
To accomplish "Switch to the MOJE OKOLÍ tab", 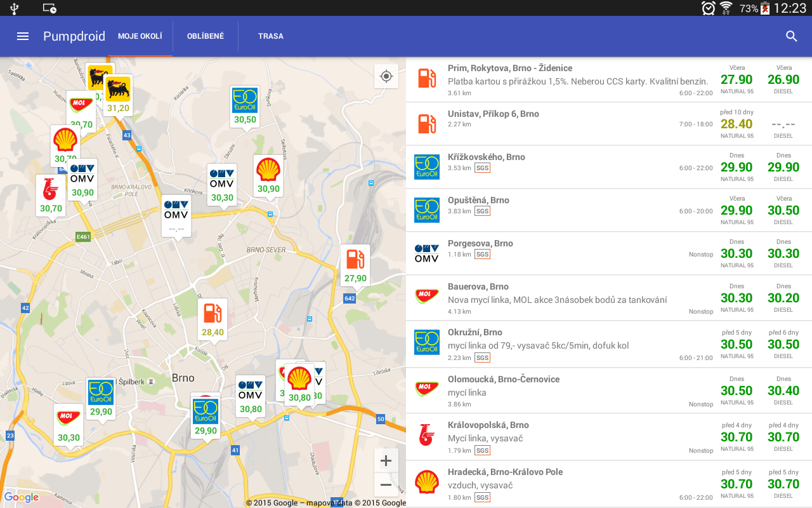I will [140, 36].
